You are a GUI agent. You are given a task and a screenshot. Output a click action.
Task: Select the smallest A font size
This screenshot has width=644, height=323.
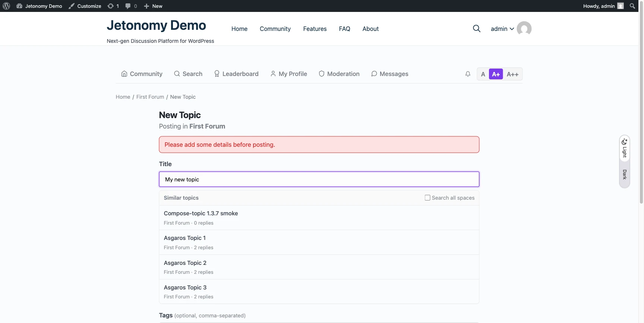click(483, 74)
